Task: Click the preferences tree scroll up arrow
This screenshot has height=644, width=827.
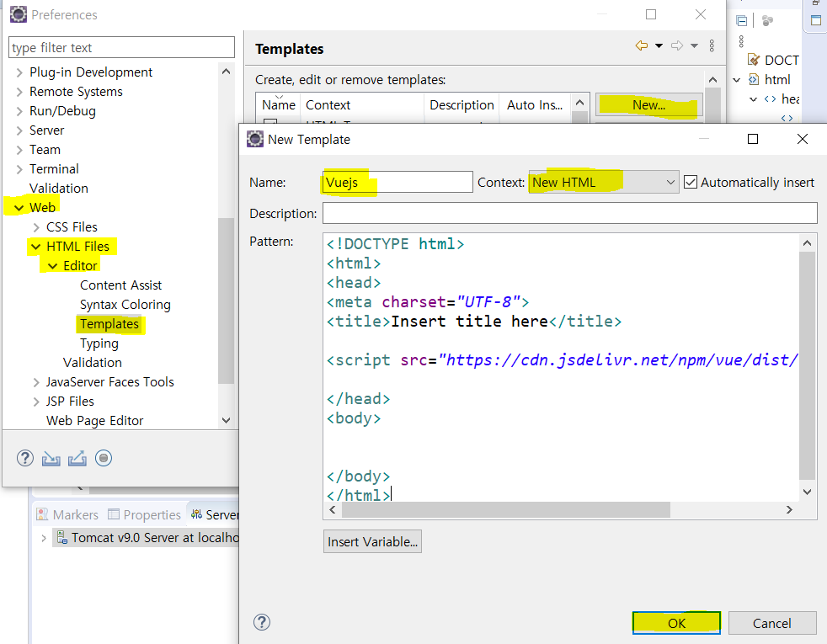Action: click(x=227, y=72)
